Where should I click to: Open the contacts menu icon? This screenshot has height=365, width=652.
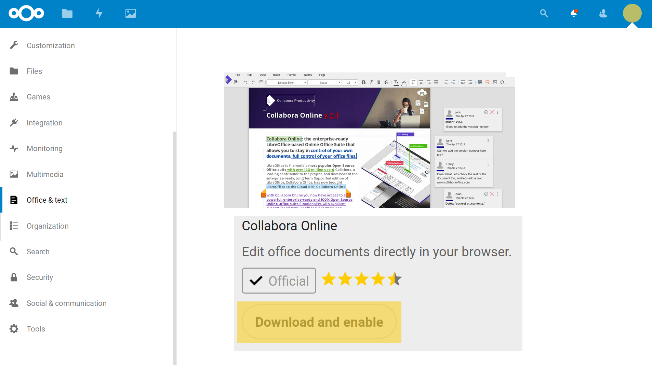tap(603, 13)
